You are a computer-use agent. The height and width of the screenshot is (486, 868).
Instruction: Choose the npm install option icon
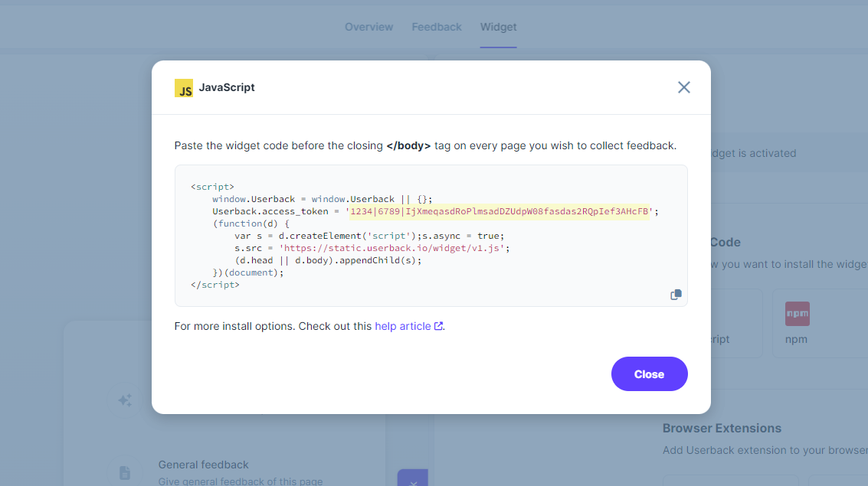pos(798,314)
